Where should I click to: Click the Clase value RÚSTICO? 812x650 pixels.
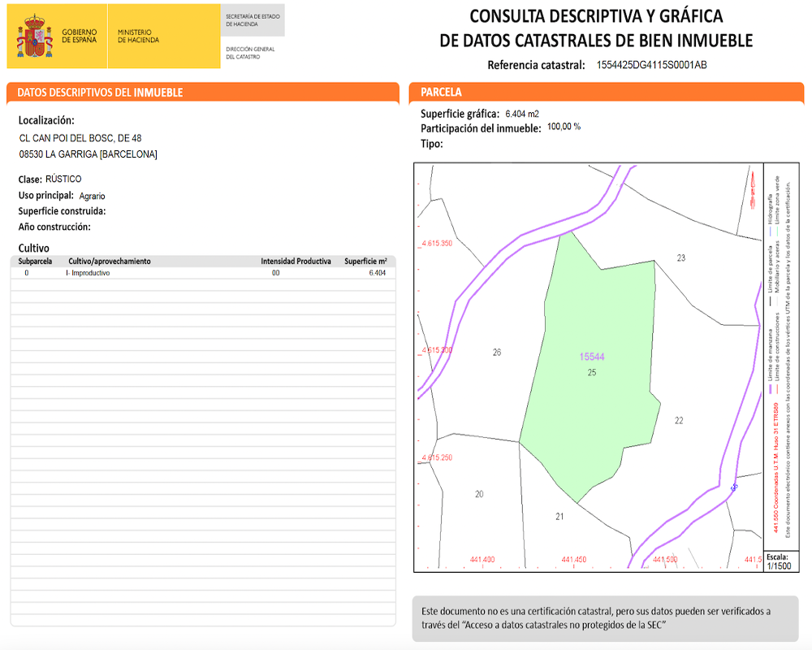[x=63, y=179]
